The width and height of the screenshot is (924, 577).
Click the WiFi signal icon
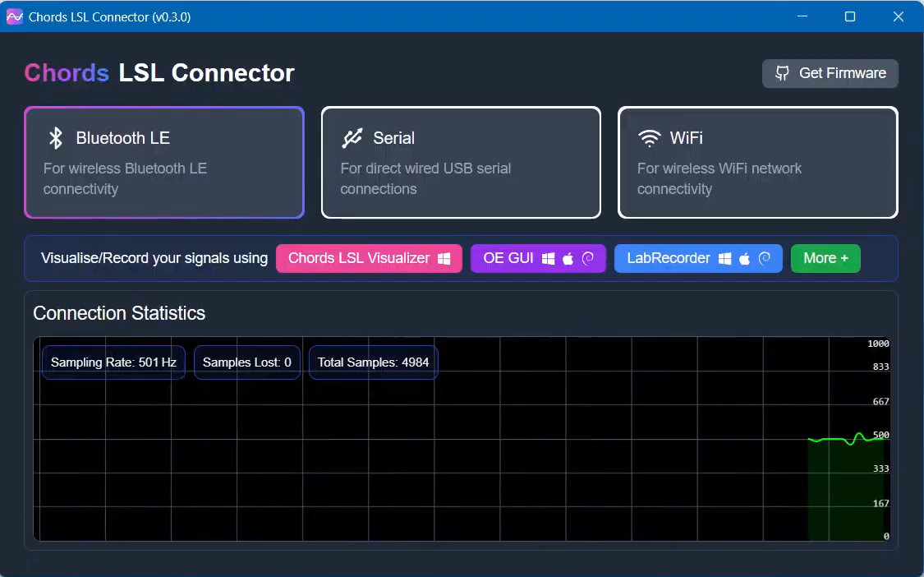pos(649,138)
